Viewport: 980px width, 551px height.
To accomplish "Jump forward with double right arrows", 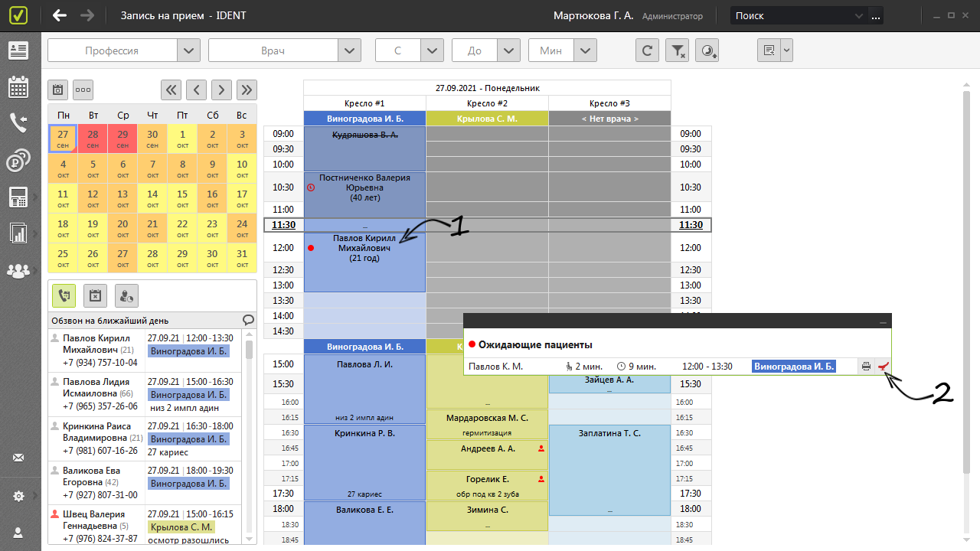I will [247, 90].
